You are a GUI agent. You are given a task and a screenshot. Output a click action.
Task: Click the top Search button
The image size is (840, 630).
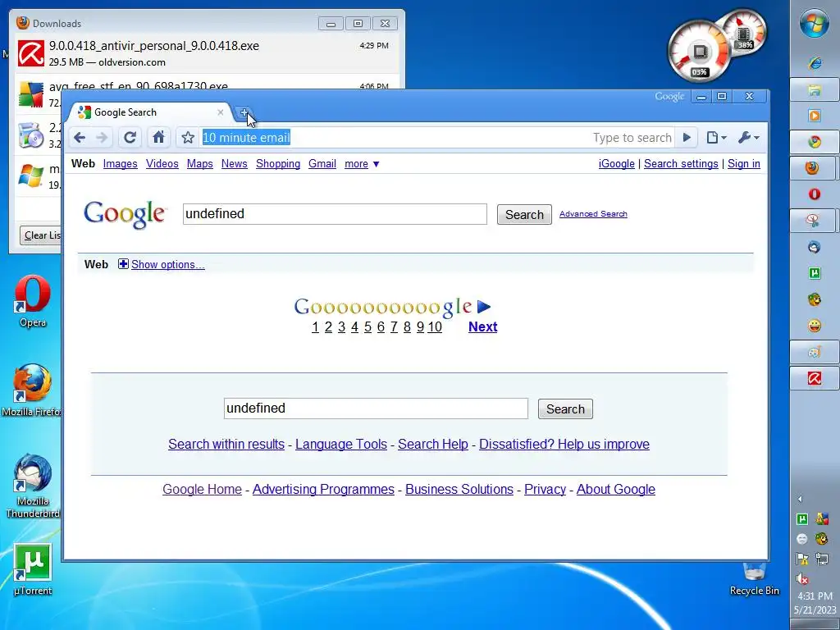click(x=524, y=214)
